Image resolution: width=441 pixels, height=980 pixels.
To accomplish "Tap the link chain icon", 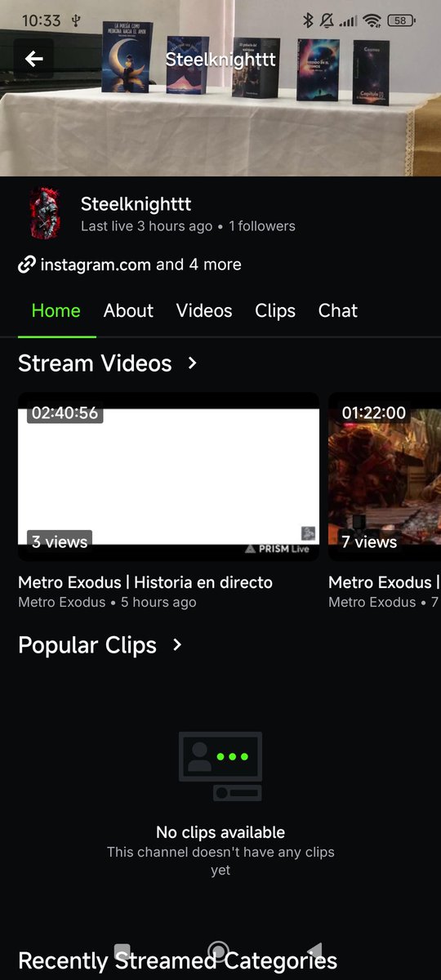I will point(27,265).
